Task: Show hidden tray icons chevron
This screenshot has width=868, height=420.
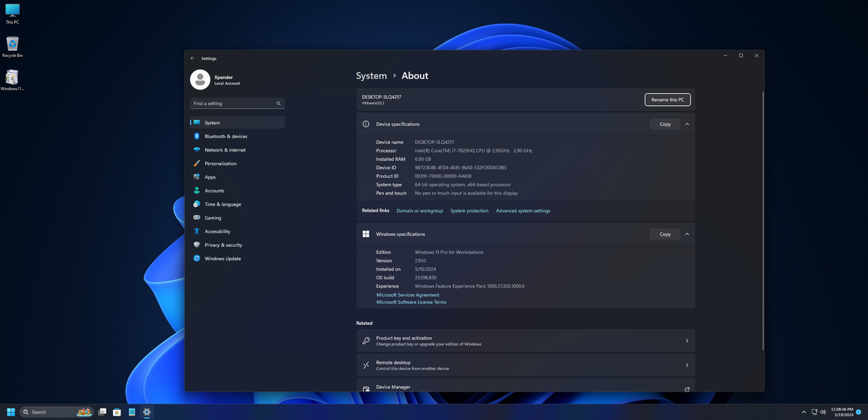Action: point(804,412)
